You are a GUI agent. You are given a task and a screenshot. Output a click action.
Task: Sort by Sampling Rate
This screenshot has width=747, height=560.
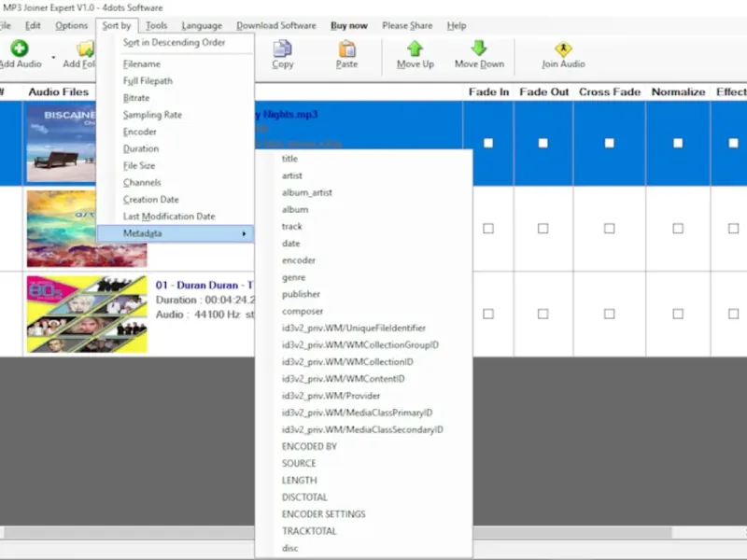pos(174,115)
